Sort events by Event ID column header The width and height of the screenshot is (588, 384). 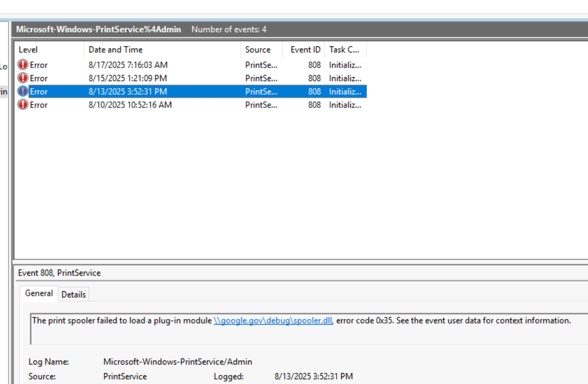(304, 50)
